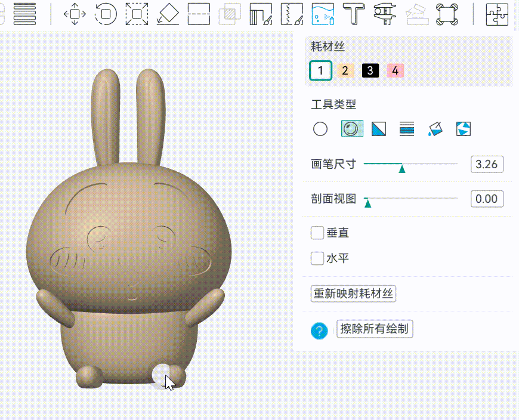Image resolution: width=519 pixels, height=420 pixels.
Task: Click the 画笔尺寸 slider handle
Action: click(x=402, y=169)
